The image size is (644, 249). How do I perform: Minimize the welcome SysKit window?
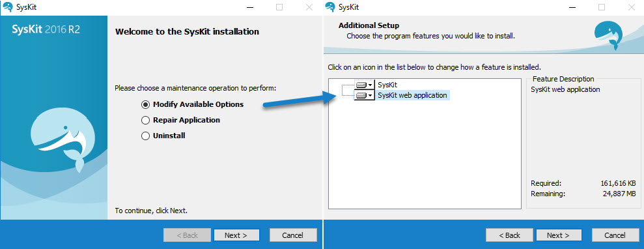(x=249, y=7)
